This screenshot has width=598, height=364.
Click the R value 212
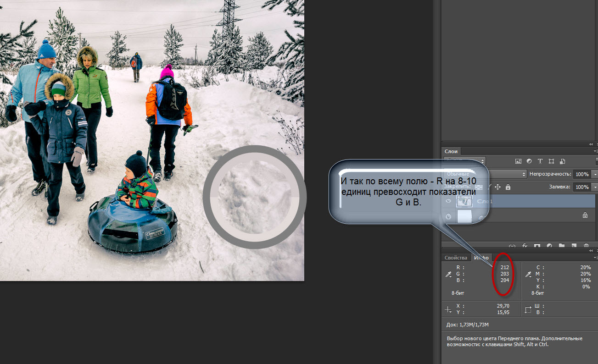tap(504, 267)
